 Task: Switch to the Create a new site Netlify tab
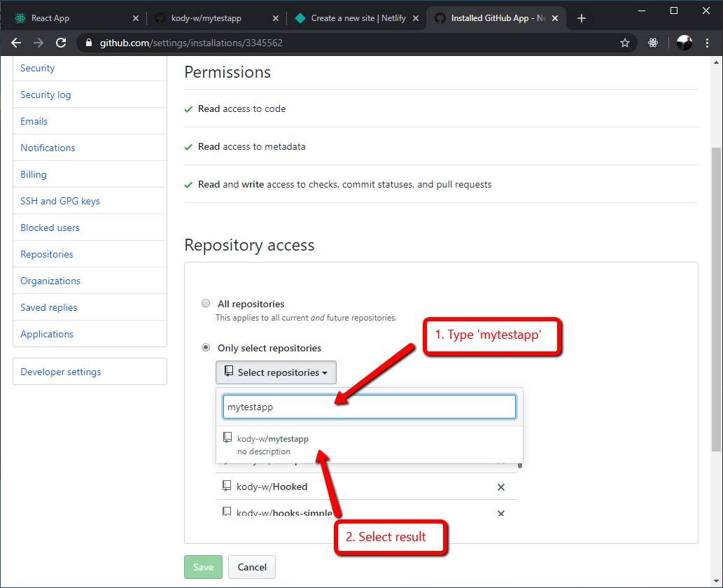[358, 18]
